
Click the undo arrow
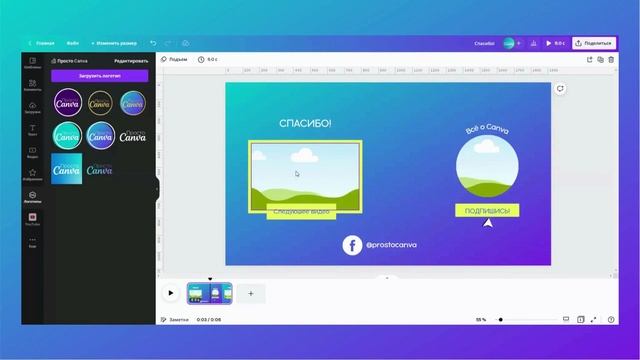point(153,43)
